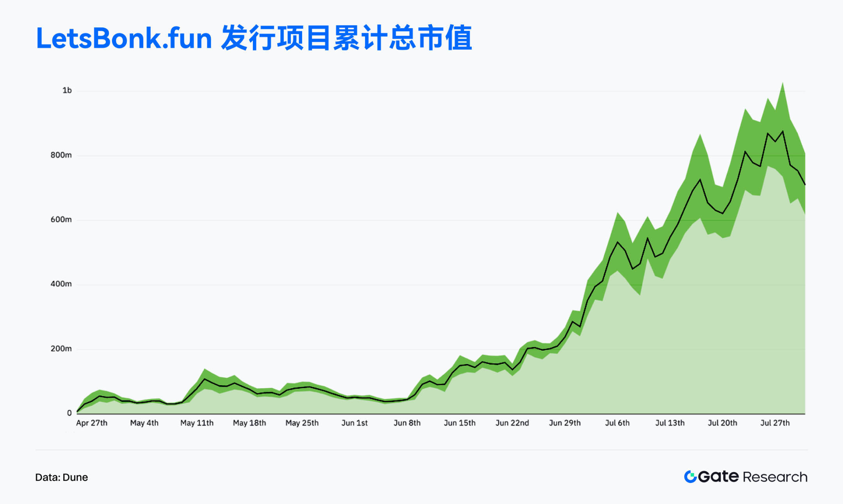Click the Gate Research brand text
Screen dimensions: 843x504
tap(753, 477)
